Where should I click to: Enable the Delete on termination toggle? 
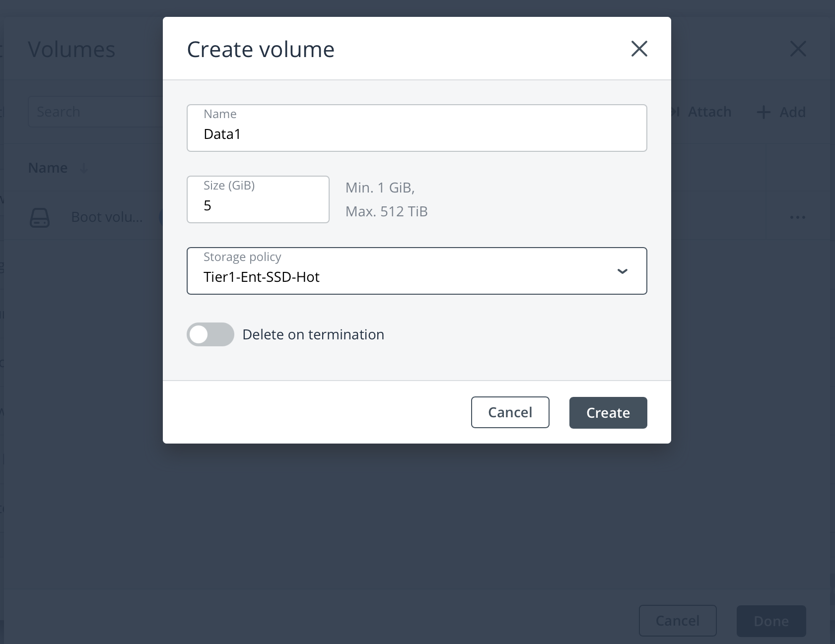tap(210, 334)
